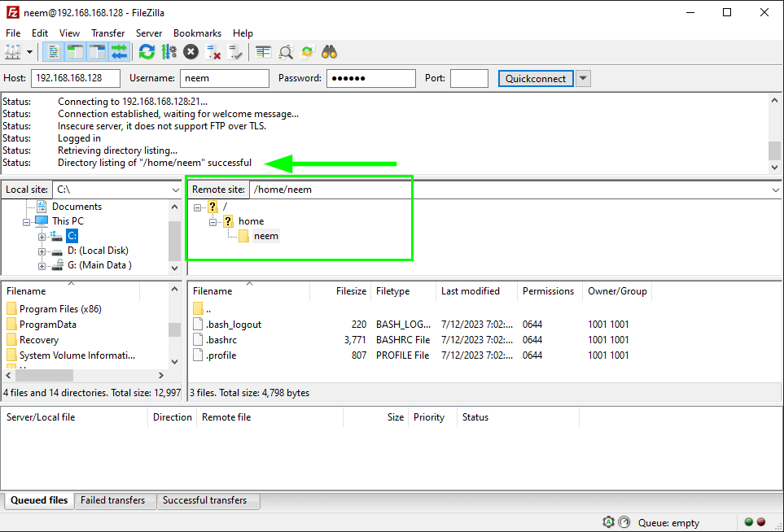Image resolution: width=784 pixels, height=532 pixels.
Task: Toggle synchronized browsing
Action: (307, 52)
